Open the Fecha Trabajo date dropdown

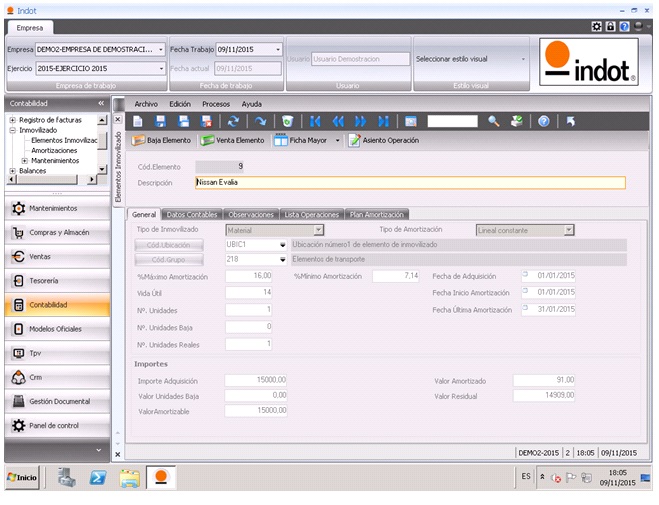tap(277, 49)
